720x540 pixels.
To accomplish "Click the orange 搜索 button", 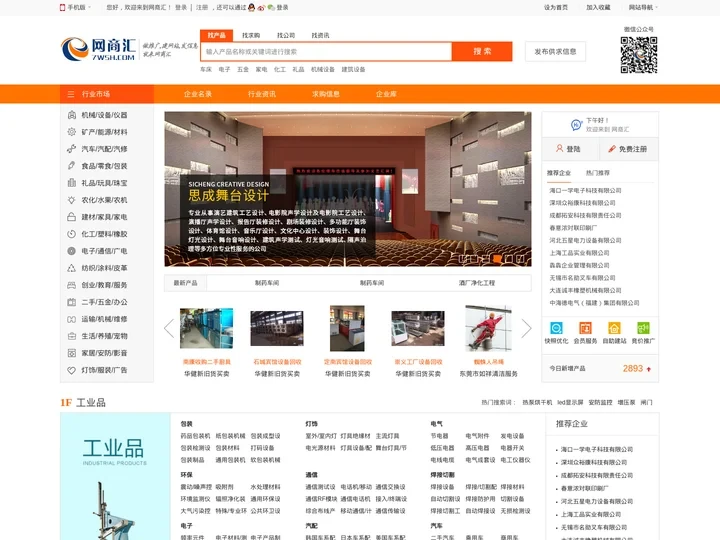I will tap(482, 51).
